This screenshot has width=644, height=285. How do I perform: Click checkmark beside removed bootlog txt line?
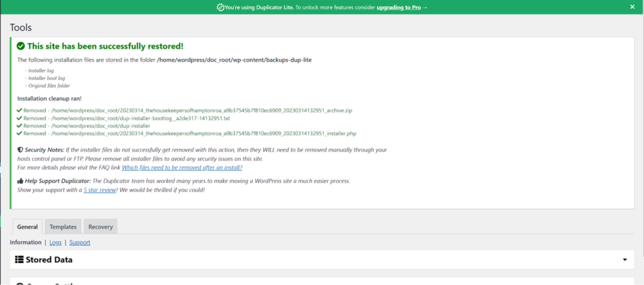[x=19, y=118]
